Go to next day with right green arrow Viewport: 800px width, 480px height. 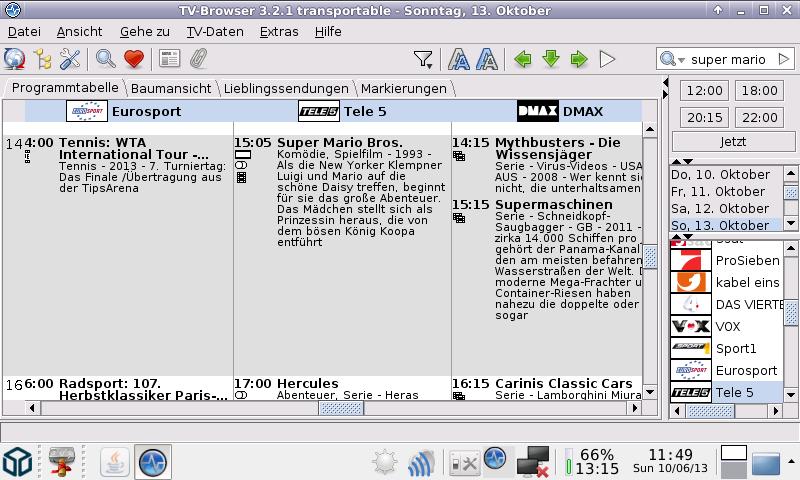click(x=578, y=59)
